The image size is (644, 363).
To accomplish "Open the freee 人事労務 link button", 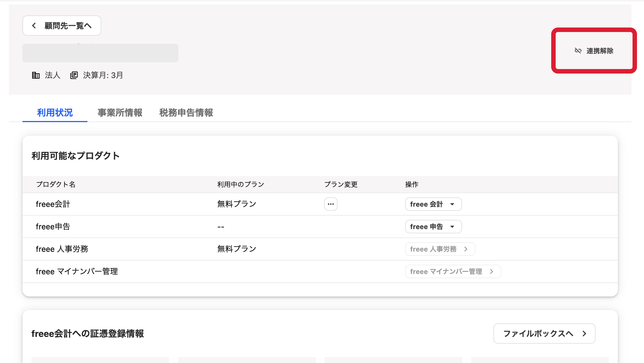I will pos(440,249).
